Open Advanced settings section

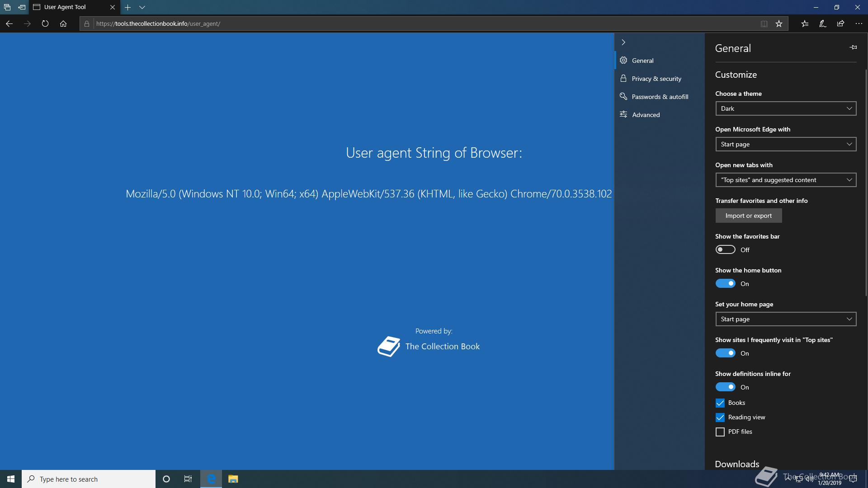coord(660,115)
